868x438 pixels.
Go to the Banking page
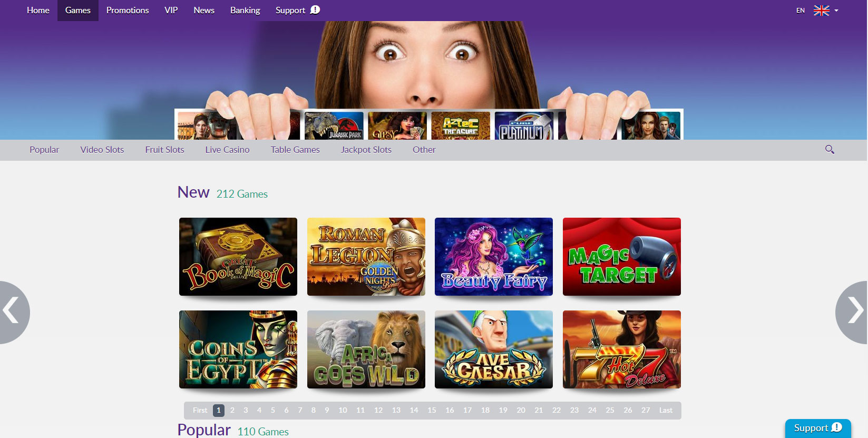[245, 11]
